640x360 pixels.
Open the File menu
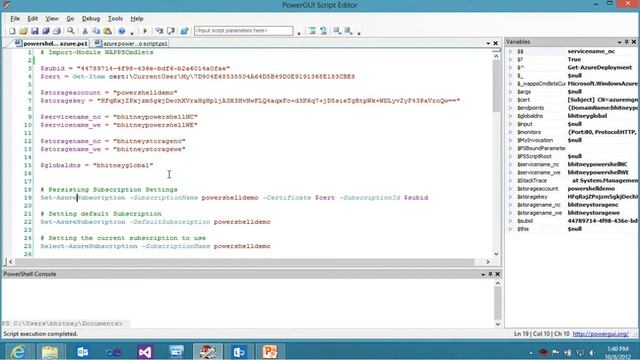(x=15, y=19)
